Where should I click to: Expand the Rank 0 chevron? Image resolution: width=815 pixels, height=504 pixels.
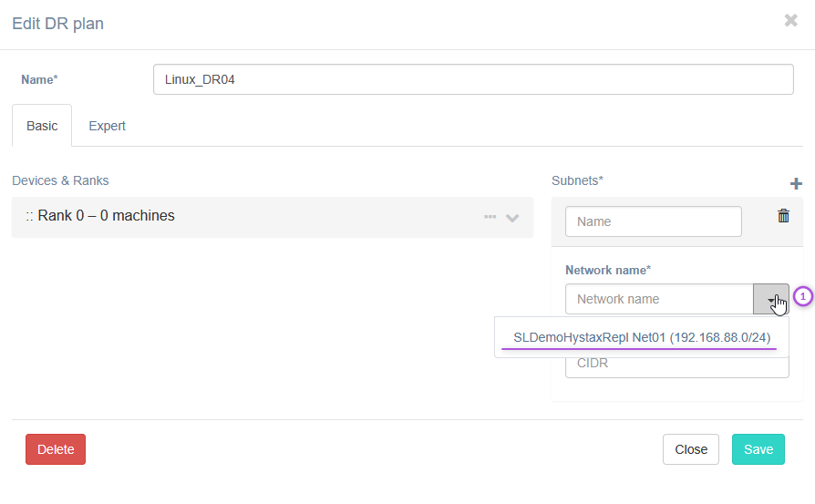coord(512,218)
